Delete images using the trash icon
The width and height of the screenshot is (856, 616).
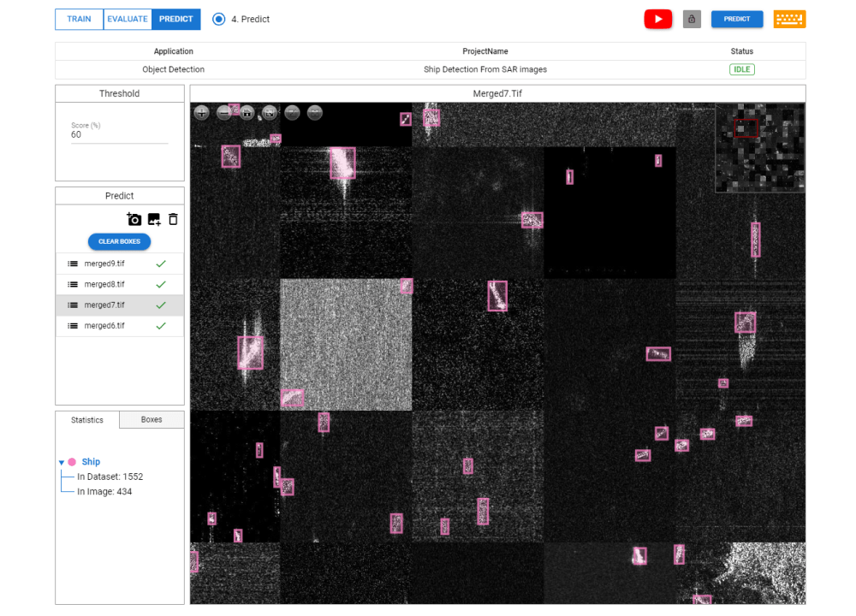click(172, 219)
